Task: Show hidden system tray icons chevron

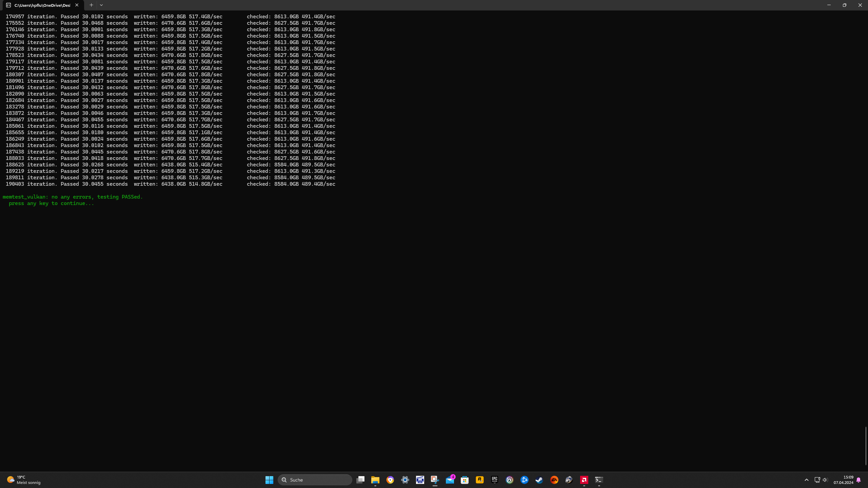Action: [x=807, y=480]
